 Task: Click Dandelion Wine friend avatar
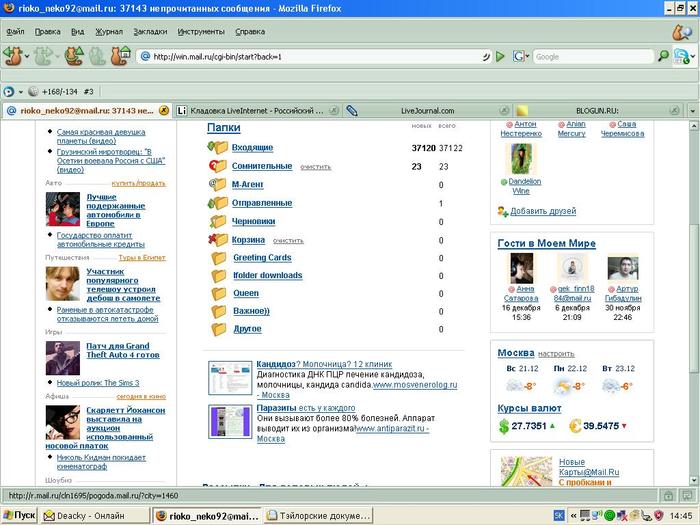pyautogui.click(x=521, y=159)
